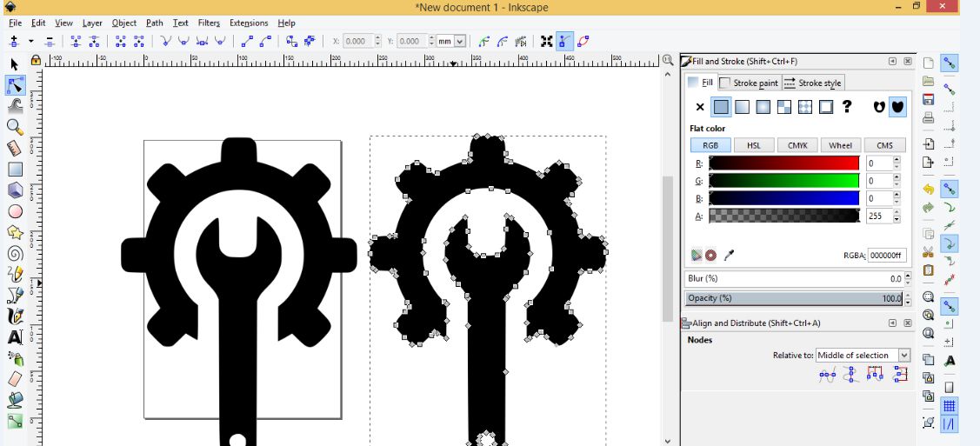Select the Spiral tool
Image resolution: width=980 pixels, height=446 pixels.
coord(15,254)
